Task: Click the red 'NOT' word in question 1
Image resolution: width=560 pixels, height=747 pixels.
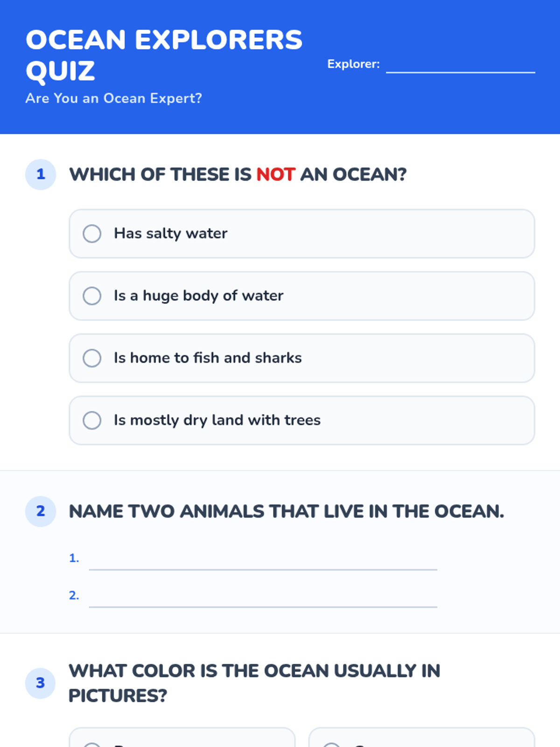Action: click(x=275, y=175)
